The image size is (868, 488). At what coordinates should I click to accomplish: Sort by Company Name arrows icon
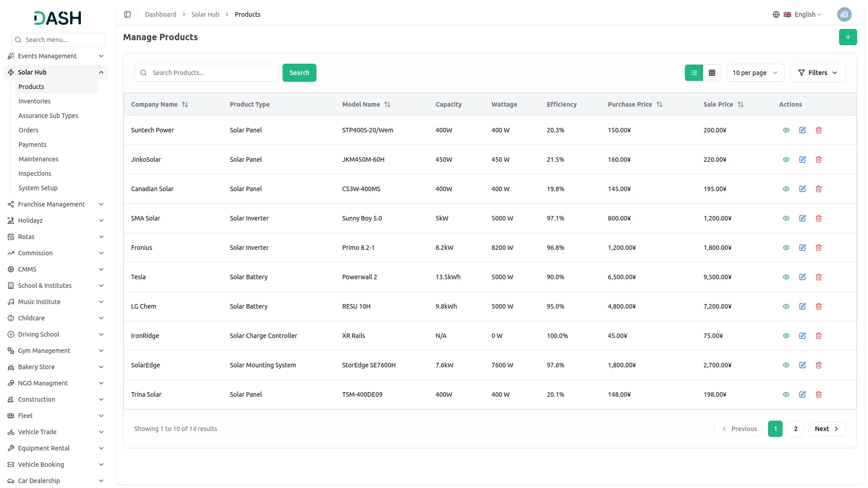[x=185, y=104]
